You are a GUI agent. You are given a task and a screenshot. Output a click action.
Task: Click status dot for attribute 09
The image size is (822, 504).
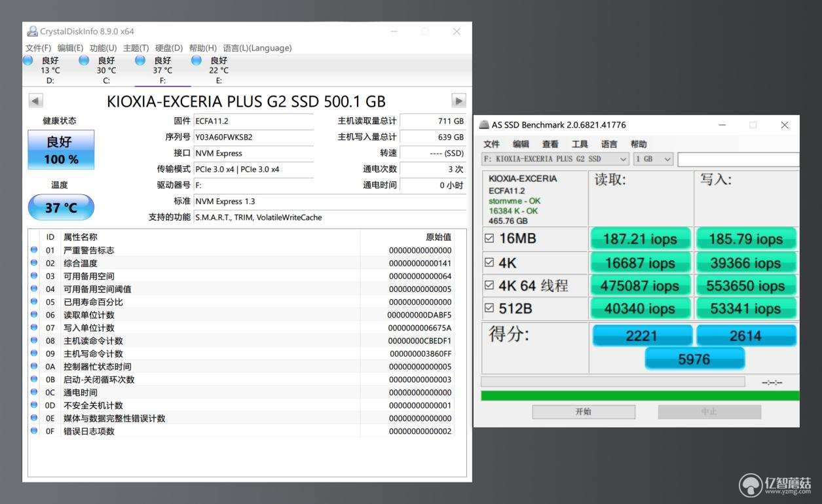coord(34,353)
